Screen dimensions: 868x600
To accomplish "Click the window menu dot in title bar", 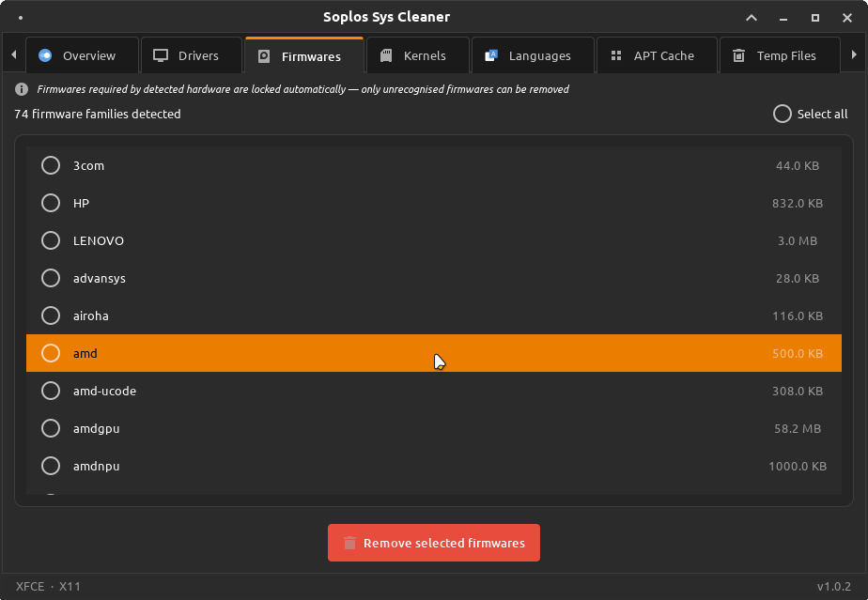I will (21, 18).
